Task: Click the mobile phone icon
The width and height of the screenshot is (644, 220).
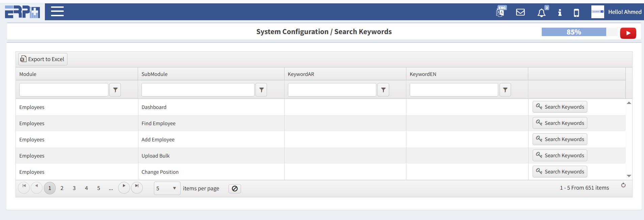Action: (x=576, y=12)
